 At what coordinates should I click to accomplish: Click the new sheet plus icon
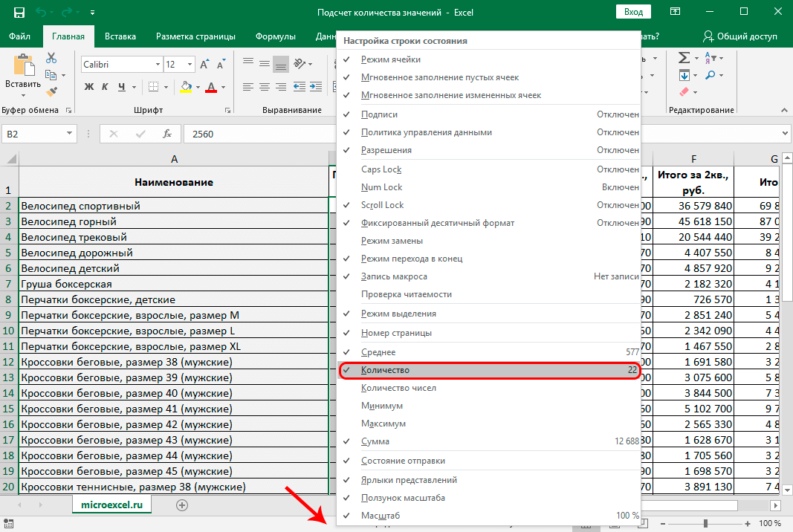(182, 505)
